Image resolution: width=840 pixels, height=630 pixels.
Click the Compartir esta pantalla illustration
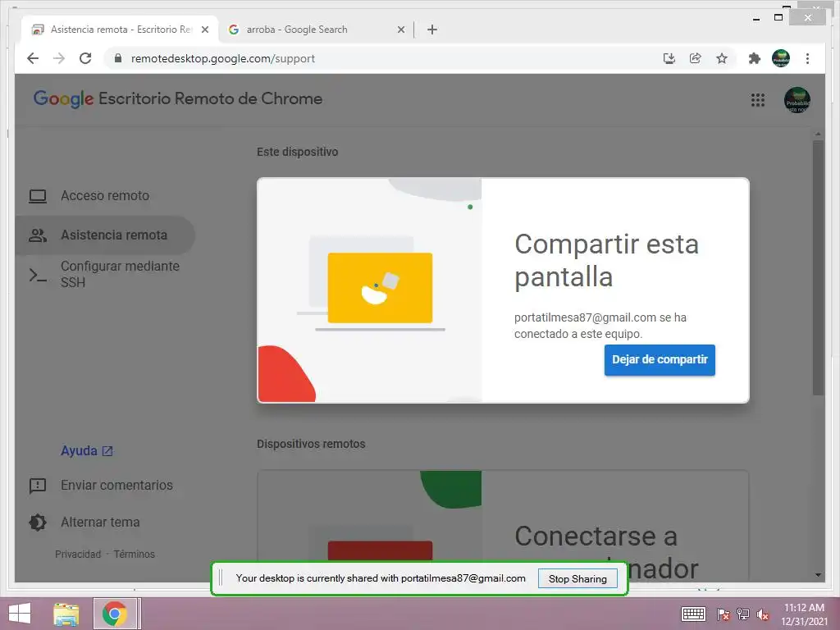click(x=370, y=290)
